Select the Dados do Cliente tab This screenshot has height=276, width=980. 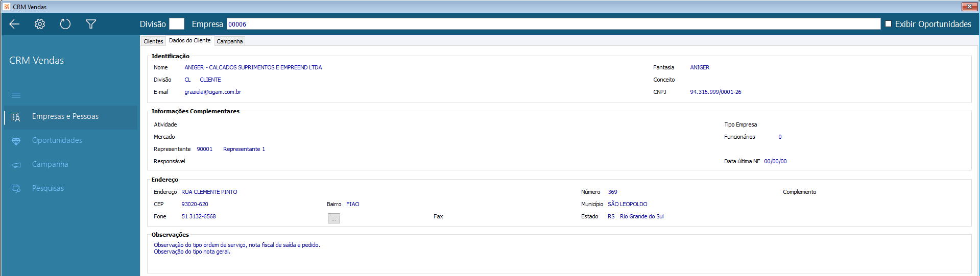(190, 40)
